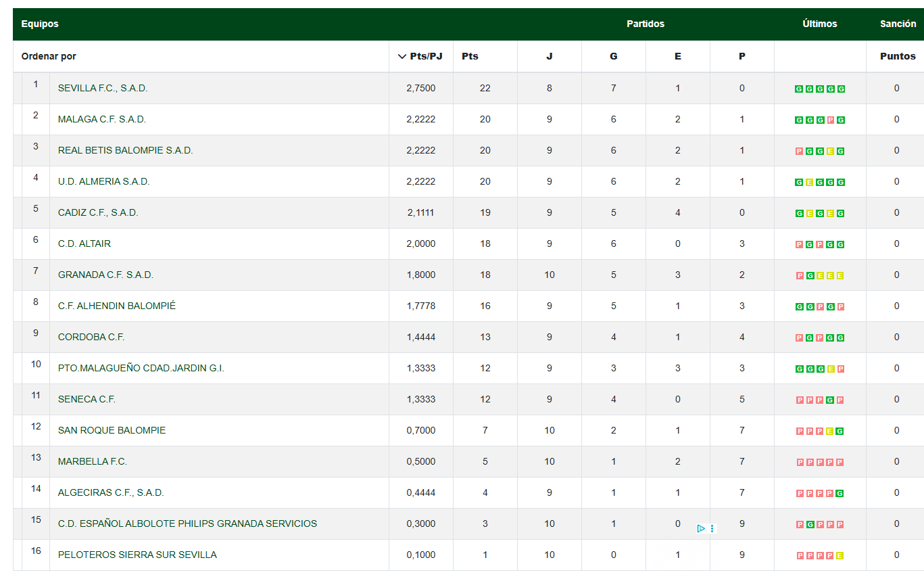Screen dimensions: 924x581
Task: Select the Pts/PJ value 2,1111
Action: point(421,212)
